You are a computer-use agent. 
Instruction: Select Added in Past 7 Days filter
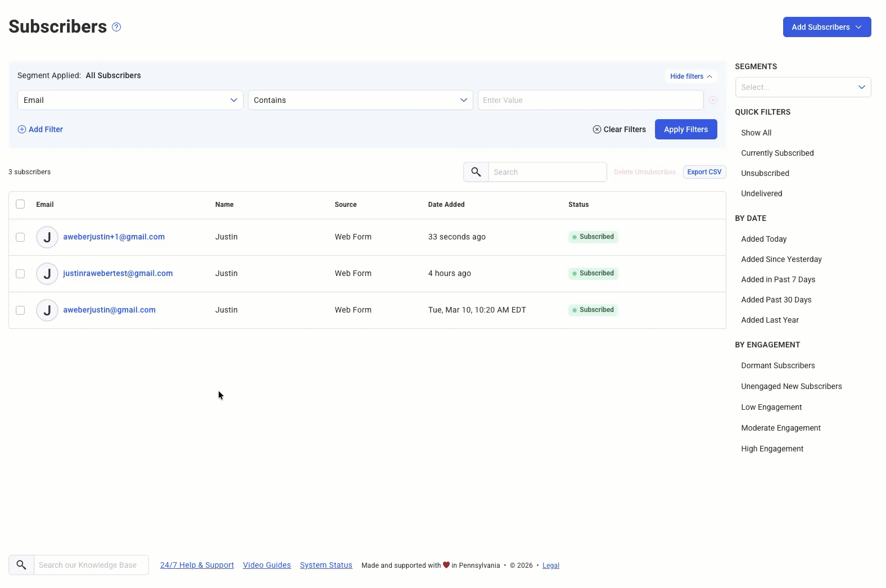coord(777,279)
